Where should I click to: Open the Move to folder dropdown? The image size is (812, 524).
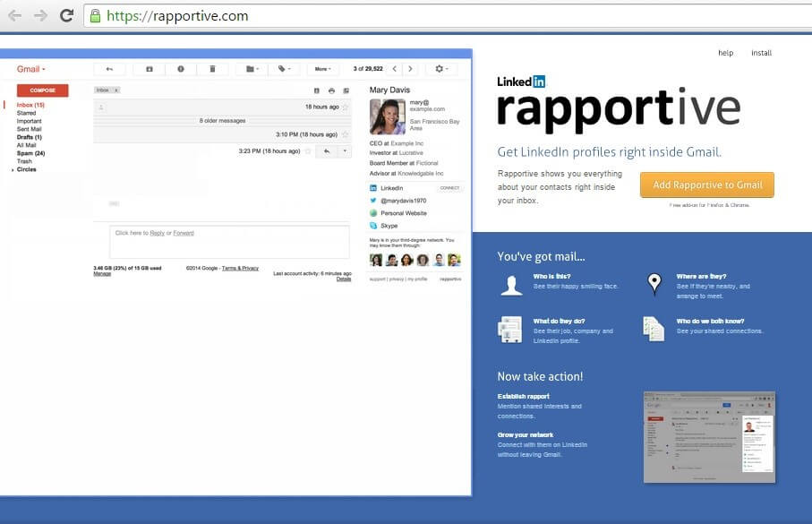252,69
